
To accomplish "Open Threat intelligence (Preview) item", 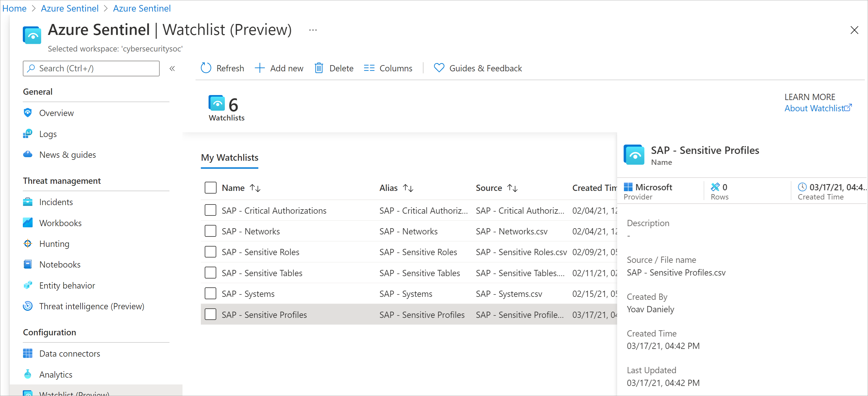I will pyautogui.click(x=92, y=306).
